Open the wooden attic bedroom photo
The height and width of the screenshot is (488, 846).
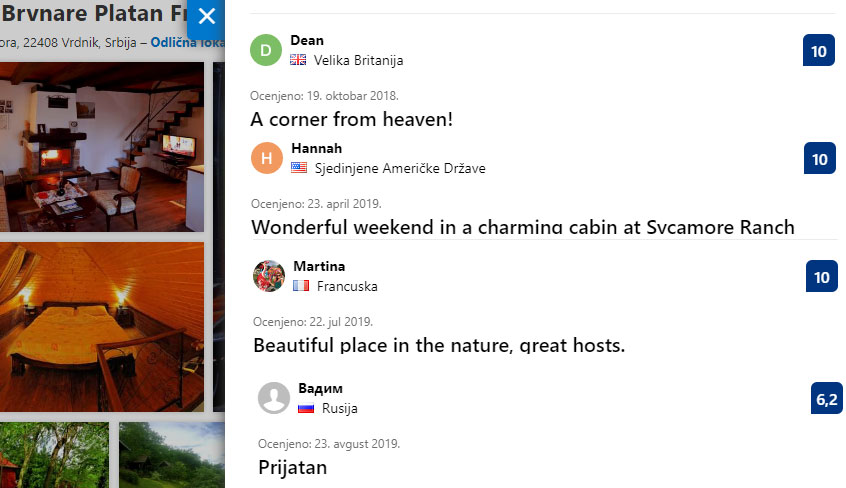(100, 325)
